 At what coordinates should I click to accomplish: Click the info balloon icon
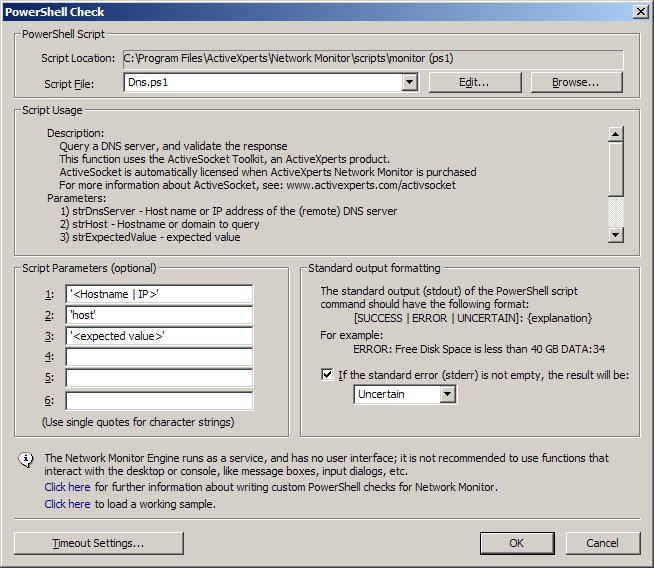[26, 460]
